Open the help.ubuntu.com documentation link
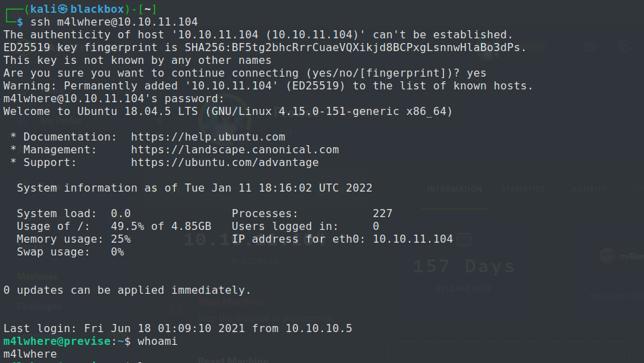Image resolution: width=644 pixels, height=363 pixels. coord(208,136)
